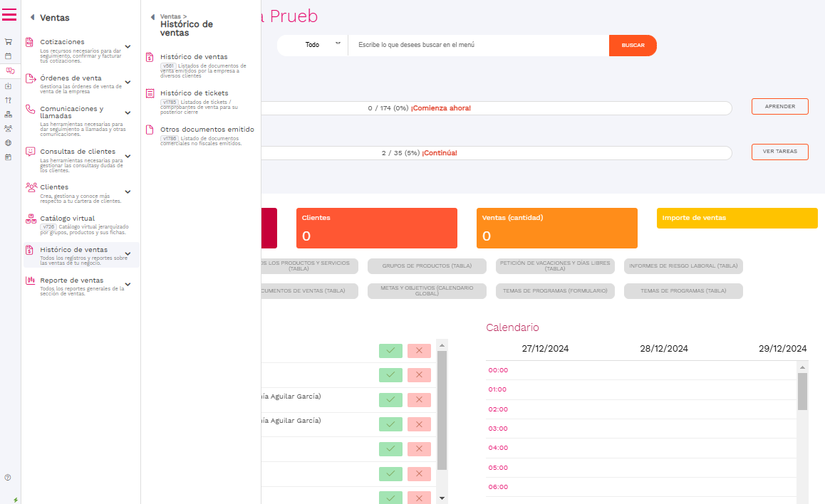This screenshot has width=825, height=504.
Task: Open Otros documentos emitidos menu entry
Action: coord(207,130)
